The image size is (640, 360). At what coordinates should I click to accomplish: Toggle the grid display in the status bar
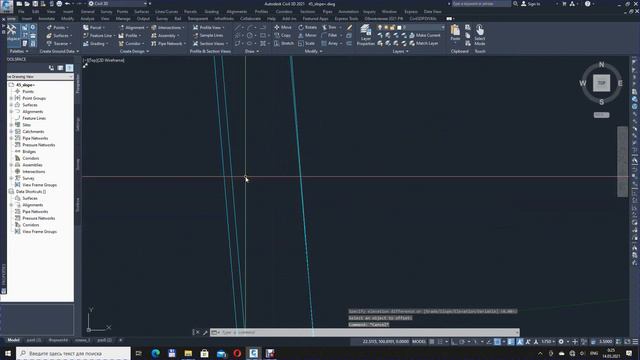pos(432,342)
